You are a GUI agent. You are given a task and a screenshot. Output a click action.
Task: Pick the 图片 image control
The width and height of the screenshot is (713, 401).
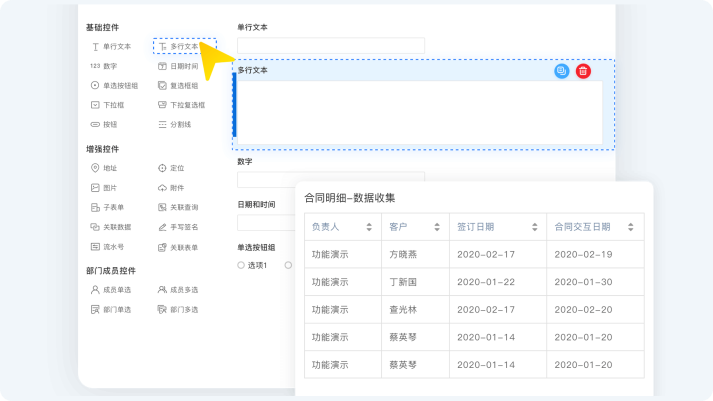tap(104, 188)
